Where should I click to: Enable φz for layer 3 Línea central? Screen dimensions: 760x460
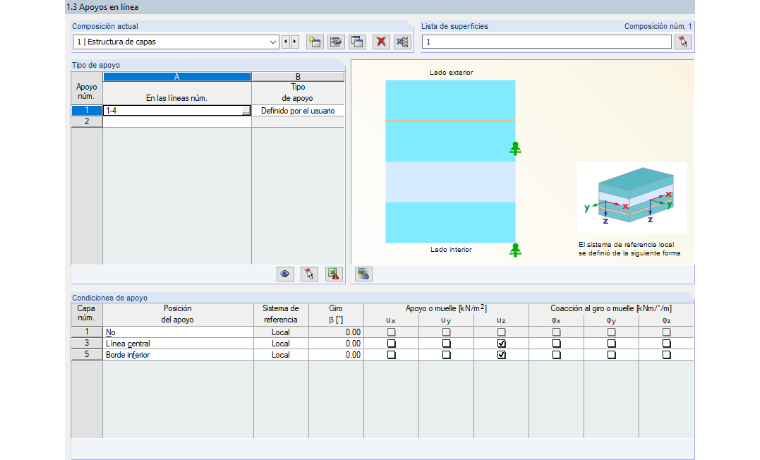pos(666,344)
